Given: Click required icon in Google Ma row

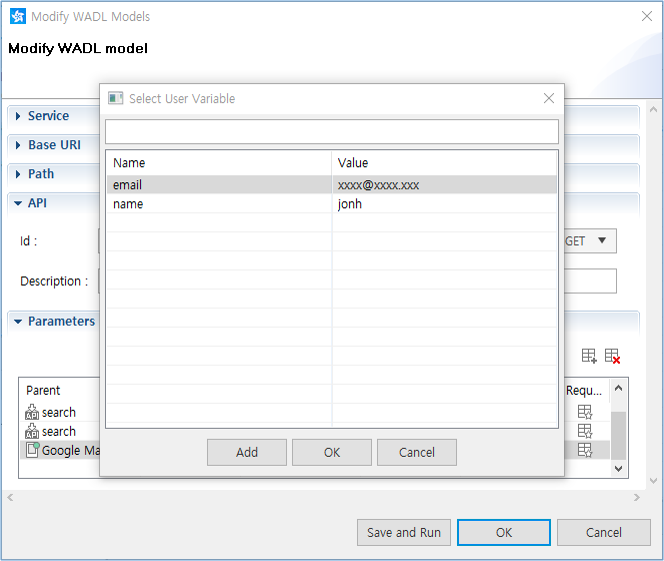Looking at the screenshot, I should coord(585,450).
